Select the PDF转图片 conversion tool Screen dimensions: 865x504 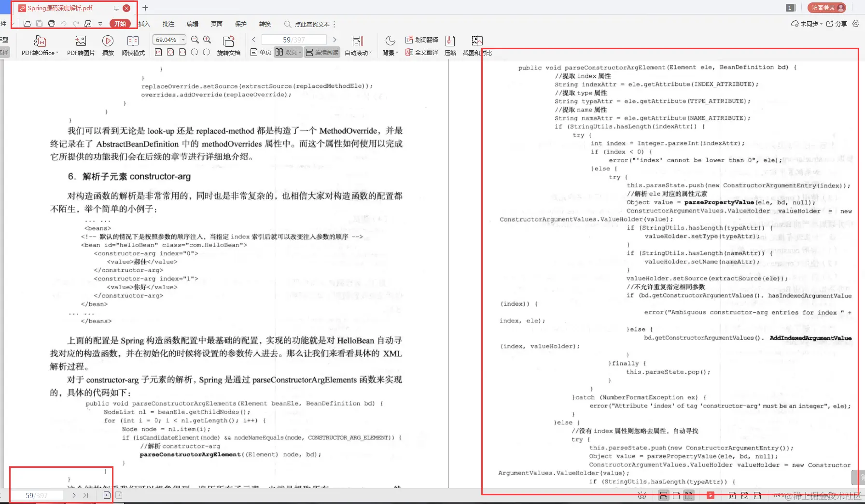[81, 45]
